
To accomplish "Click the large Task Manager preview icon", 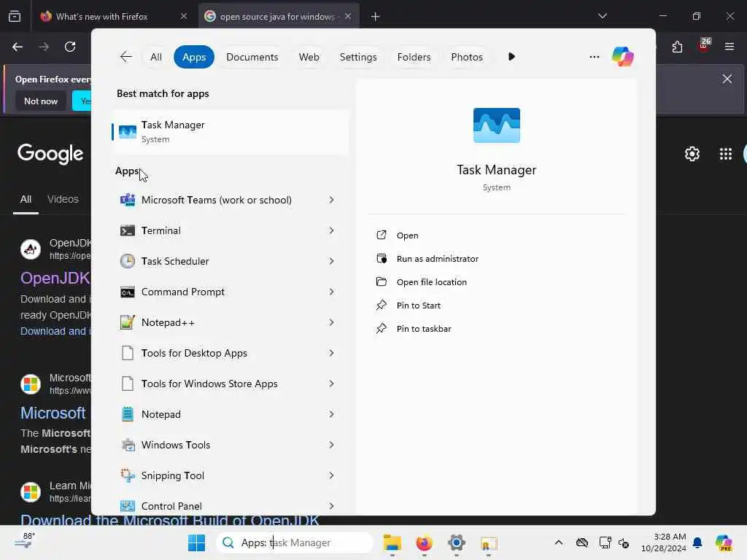I will (496, 125).
